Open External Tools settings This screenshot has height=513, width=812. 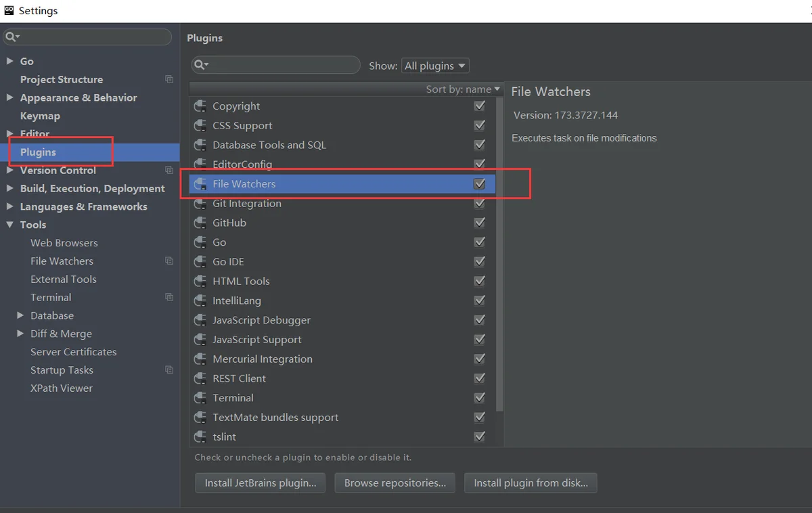[63, 279]
